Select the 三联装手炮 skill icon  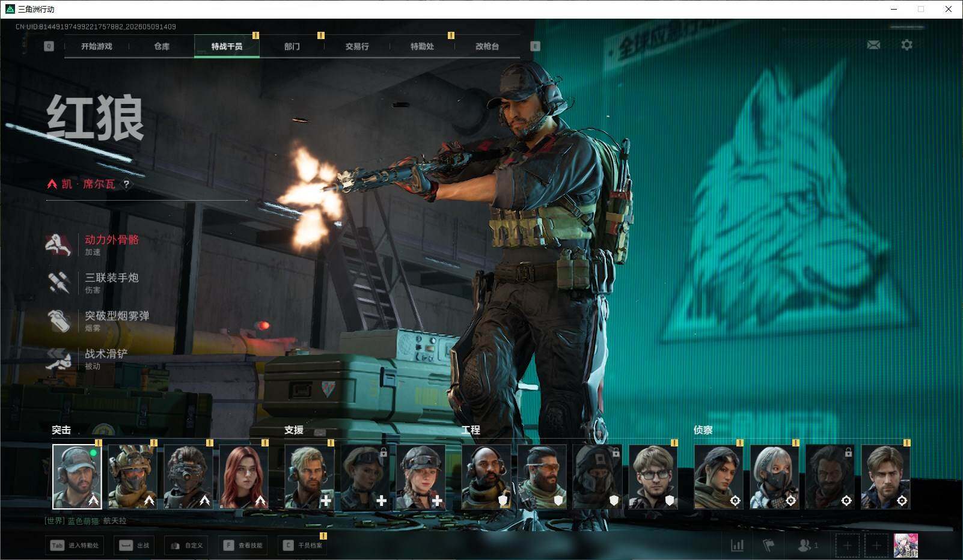[59, 282]
